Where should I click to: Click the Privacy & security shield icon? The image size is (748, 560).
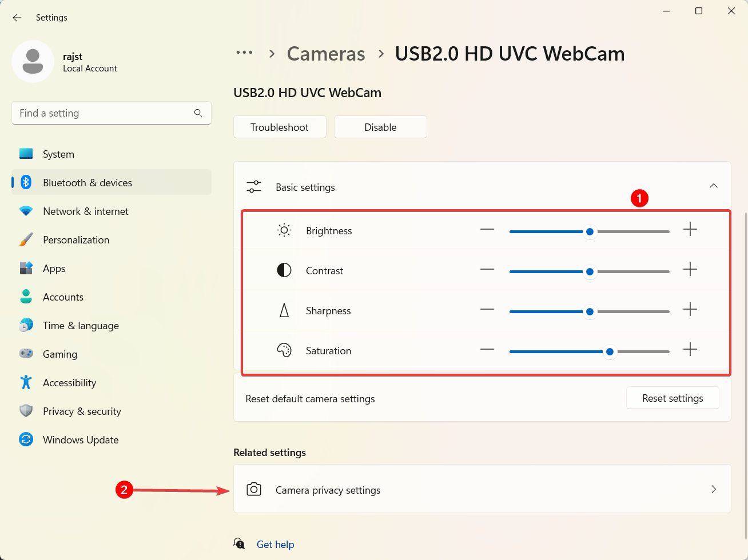pos(26,411)
